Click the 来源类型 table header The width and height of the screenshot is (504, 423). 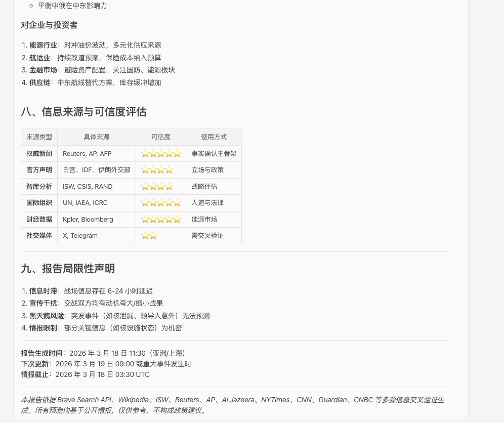39,137
